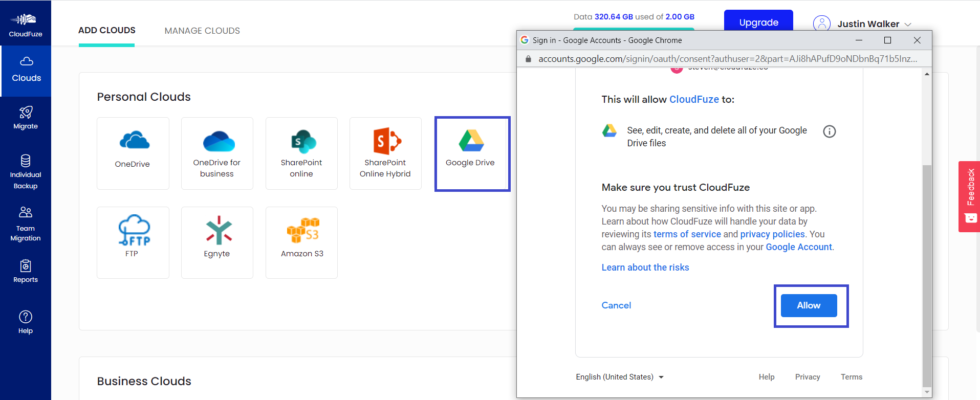980x400 pixels.
Task: Select the FTP cloud tile
Action: click(133, 242)
